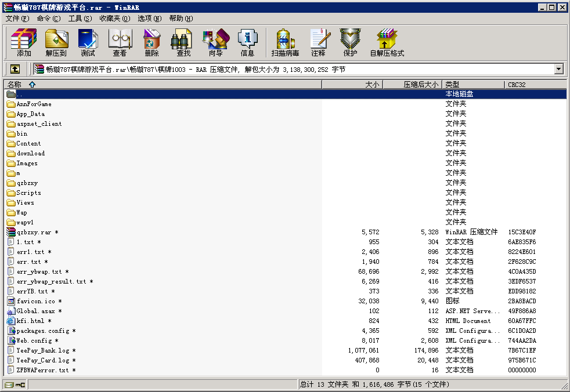The image size is (570, 392).
Task: Run the 测试 (Test) archive tool
Action: (88, 43)
